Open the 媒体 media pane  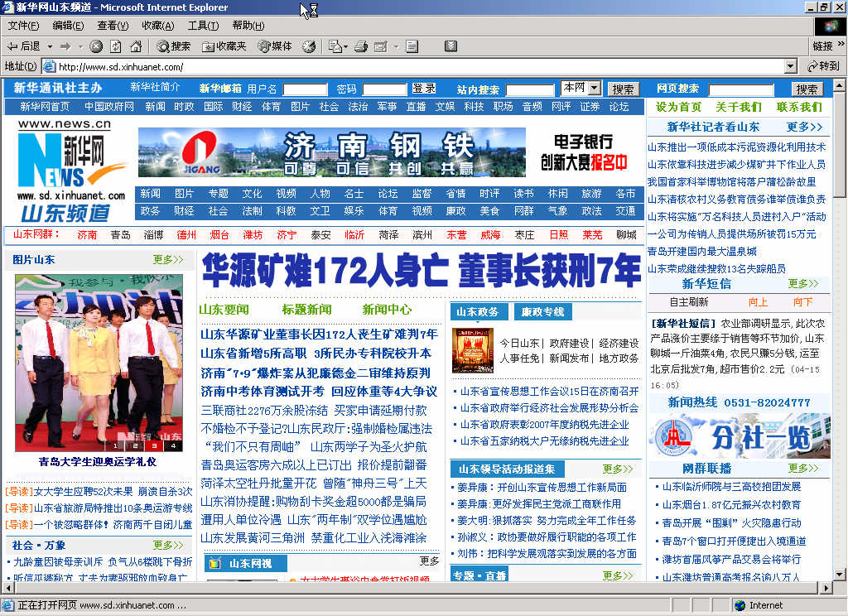tap(275, 46)
